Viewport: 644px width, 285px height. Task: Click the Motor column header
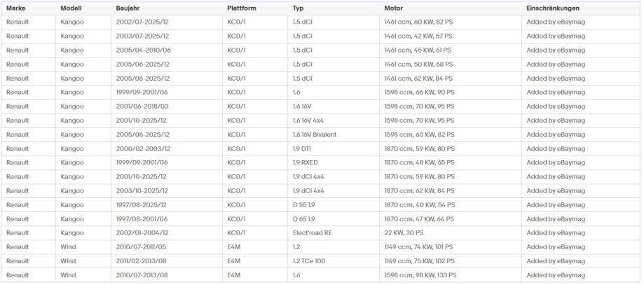pyautogui.click(x=394, y=8)
